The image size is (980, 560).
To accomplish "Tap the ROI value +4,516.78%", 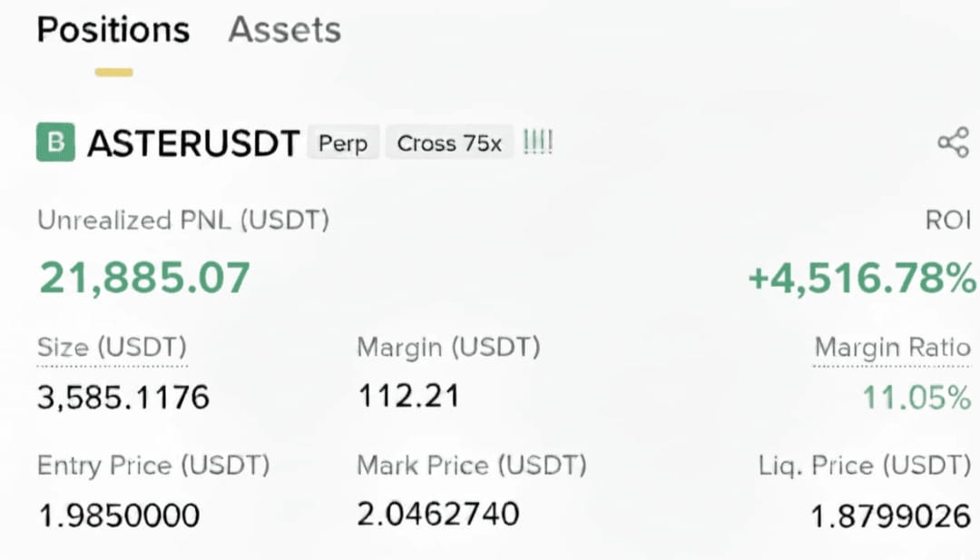I will point(862,278).
